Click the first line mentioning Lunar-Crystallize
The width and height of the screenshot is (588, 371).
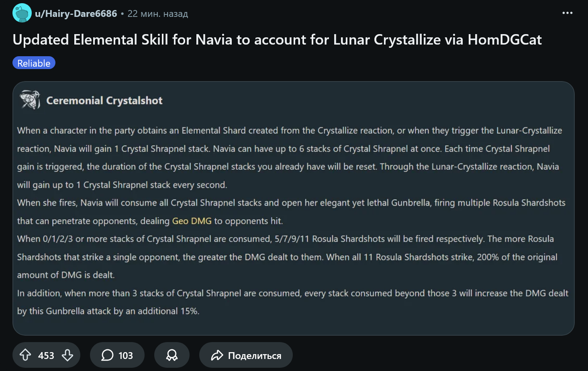pyautogui.click(x=289, y=130)
